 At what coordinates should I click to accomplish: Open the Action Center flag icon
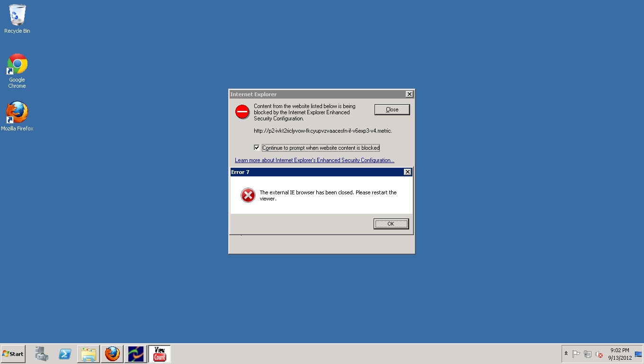[x=576, y=354]
